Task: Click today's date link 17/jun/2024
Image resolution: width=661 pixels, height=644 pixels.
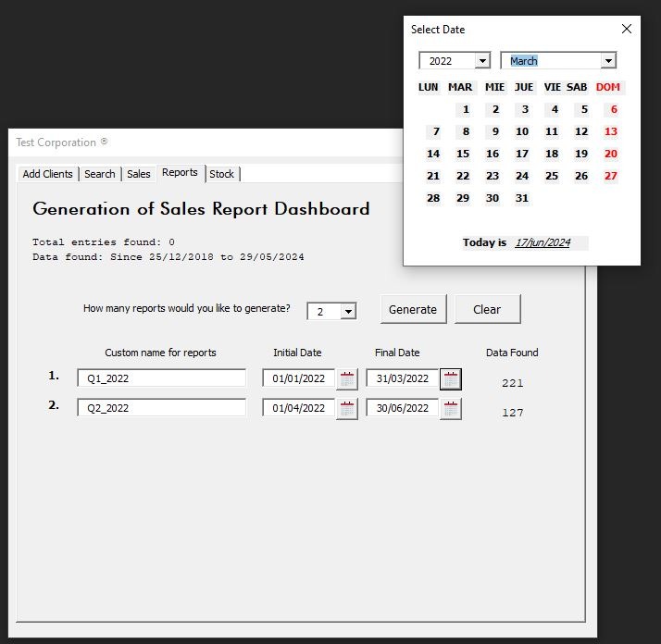Action: point(543,242)
